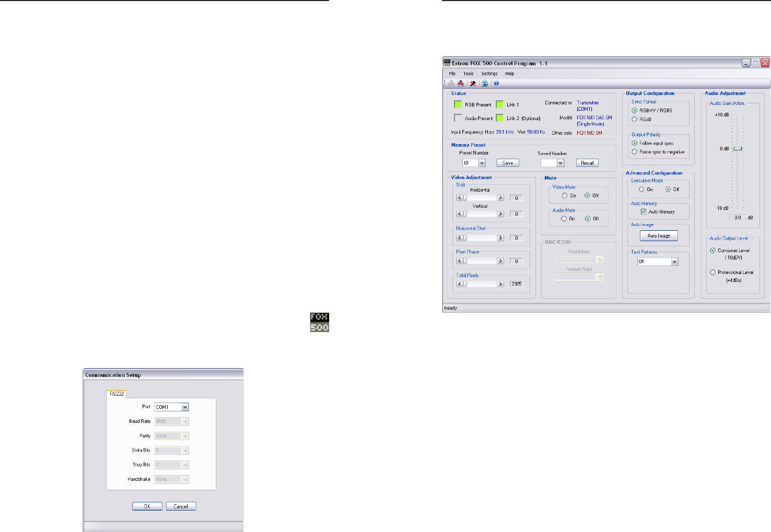Viewport: 771px width, 532px height.
Task: Click the Horizontal shift value field
Action: [x=517, y=198]
